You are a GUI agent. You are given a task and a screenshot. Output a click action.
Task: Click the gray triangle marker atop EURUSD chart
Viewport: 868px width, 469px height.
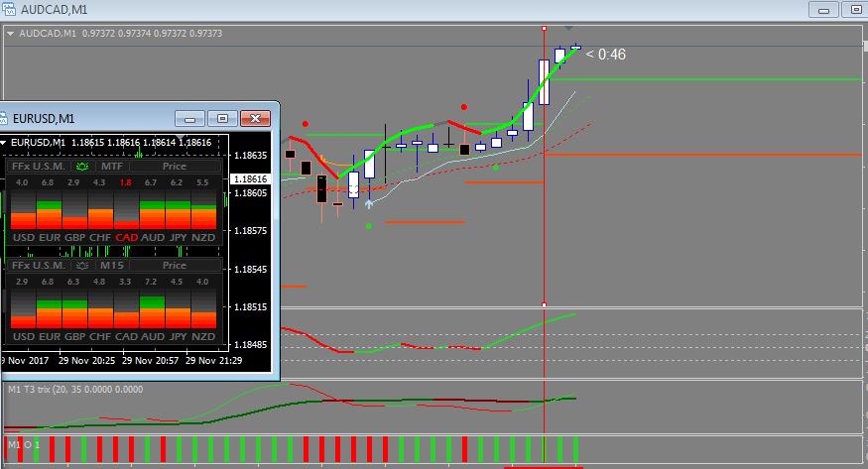(x=180, y=137)
